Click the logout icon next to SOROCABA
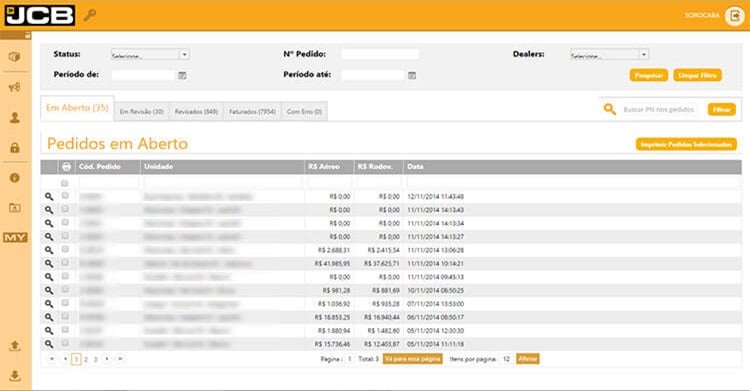The width and height of the screenshot is (750, 391). click(734, 16)
